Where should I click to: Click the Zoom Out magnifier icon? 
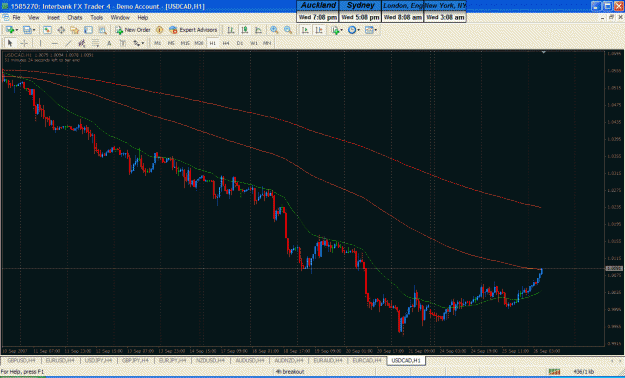288,30
